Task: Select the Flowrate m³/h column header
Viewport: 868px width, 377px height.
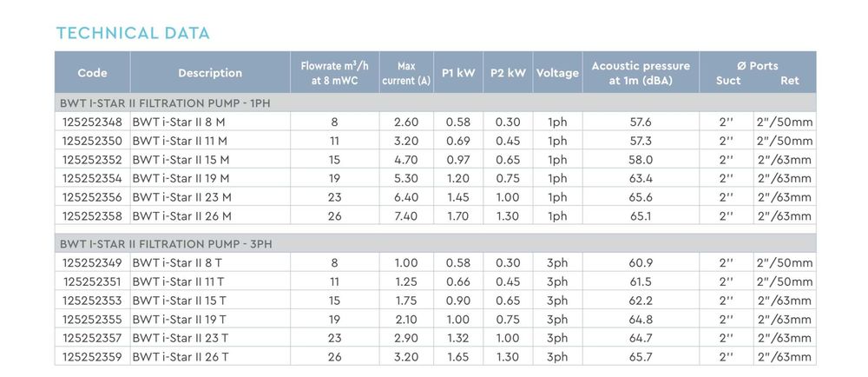Action: point(334,73)
